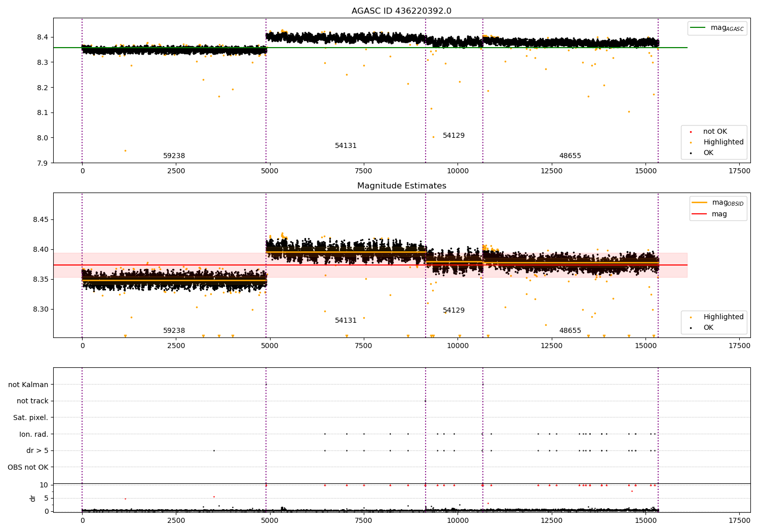Click the "dr > 5" row label
The image size is (760, 532).
point(37,451)
